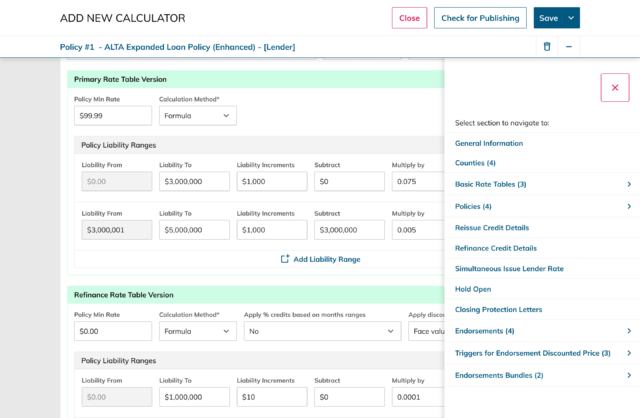Click Check for Publishing button
Screen dimensions: 640x418
click(480, 18)
